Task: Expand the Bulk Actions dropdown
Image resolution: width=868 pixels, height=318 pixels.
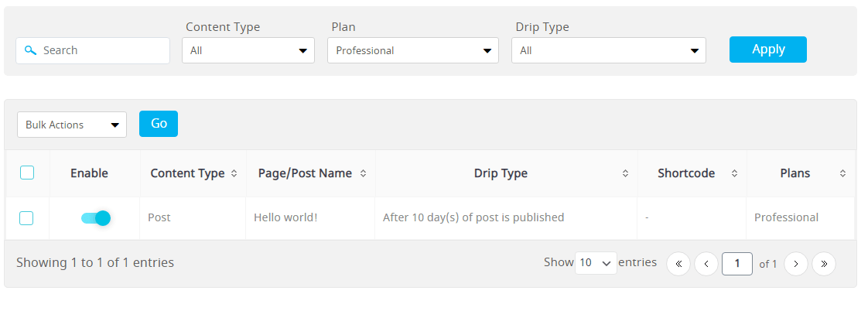Action: tap(72, 125)
